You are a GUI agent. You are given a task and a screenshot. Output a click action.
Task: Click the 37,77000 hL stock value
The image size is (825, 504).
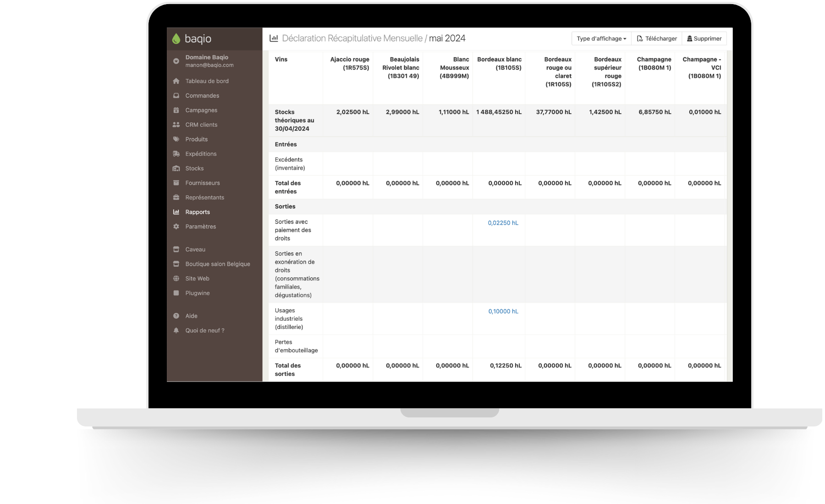[554, 112]
